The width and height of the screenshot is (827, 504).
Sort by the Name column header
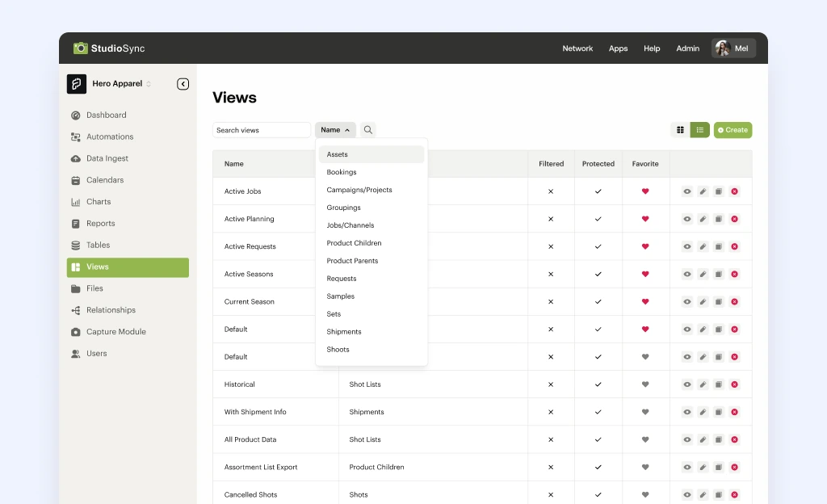233,164
